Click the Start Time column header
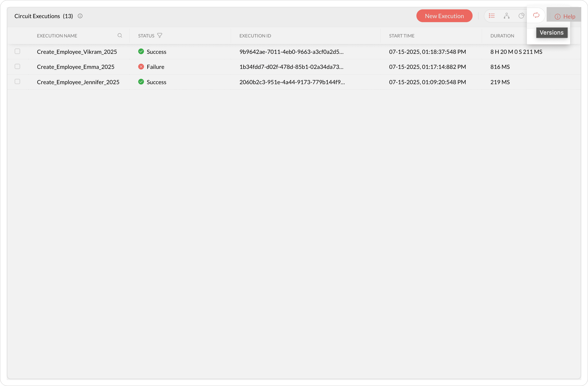 coord(401,36)
